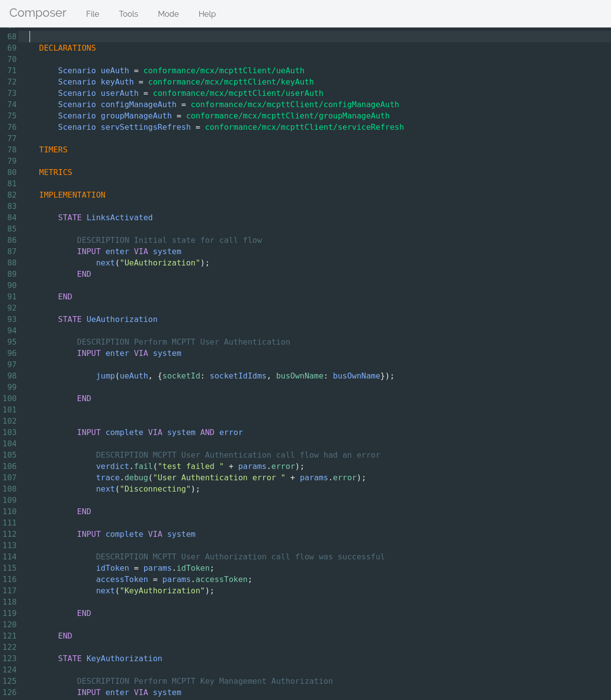Select the STATE KeyAuthorization declaration
This screenshot has width=611, height=700.
[x=110, y=658]
